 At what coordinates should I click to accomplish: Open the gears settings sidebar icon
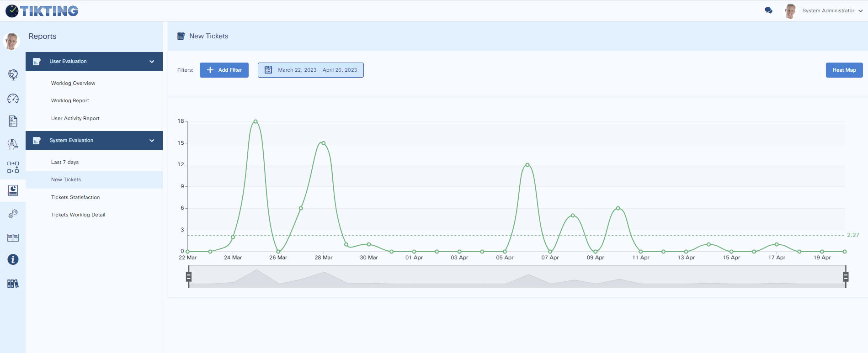(x=13, y=214)
